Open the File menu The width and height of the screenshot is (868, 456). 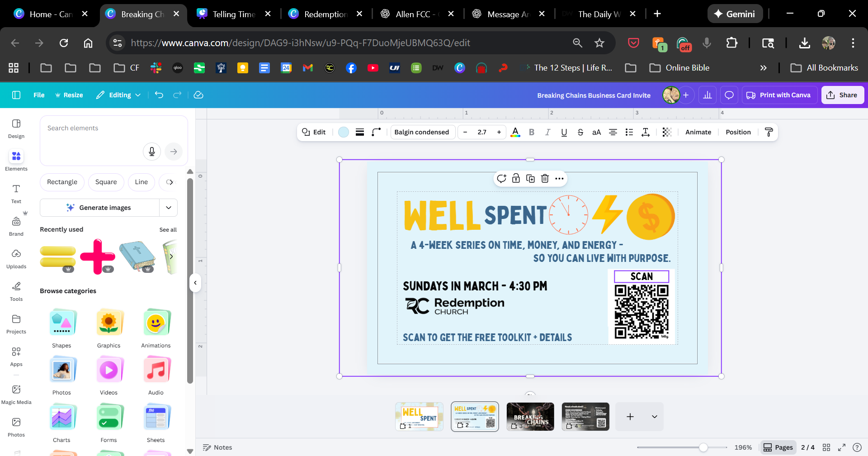[x=39, y=95]
